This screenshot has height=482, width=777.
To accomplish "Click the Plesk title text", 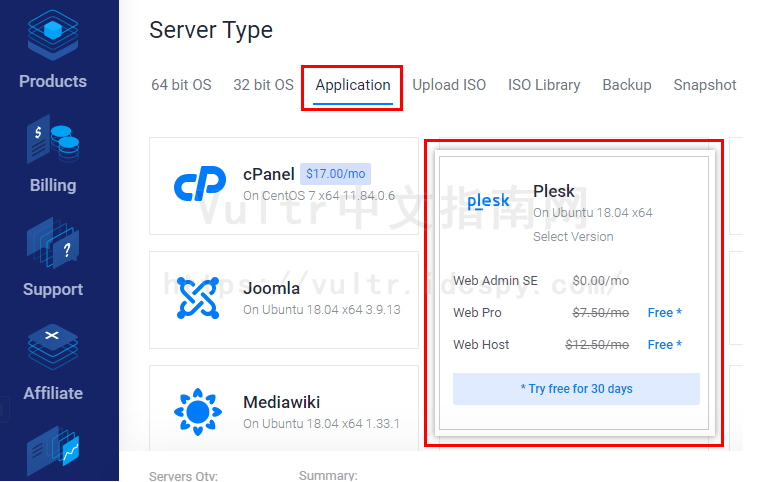I will [x=554, y=191].
